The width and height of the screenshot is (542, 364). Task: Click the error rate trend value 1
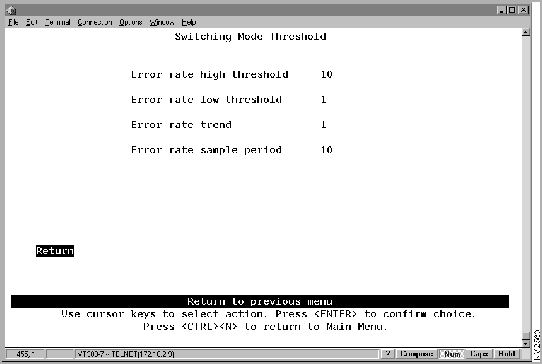[324, 124]
